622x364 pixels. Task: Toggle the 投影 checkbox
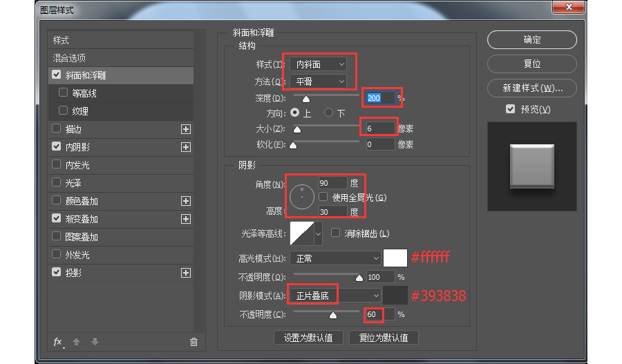(x=57, y=272)
